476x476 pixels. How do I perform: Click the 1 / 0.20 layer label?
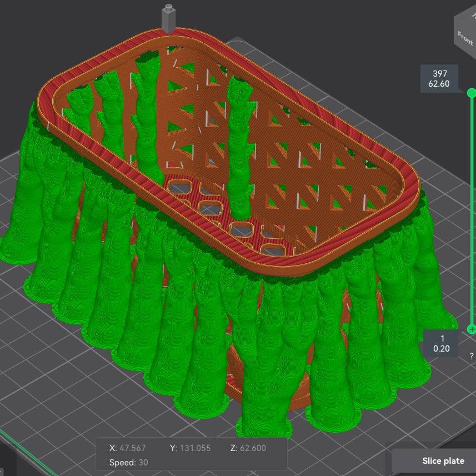442,343
